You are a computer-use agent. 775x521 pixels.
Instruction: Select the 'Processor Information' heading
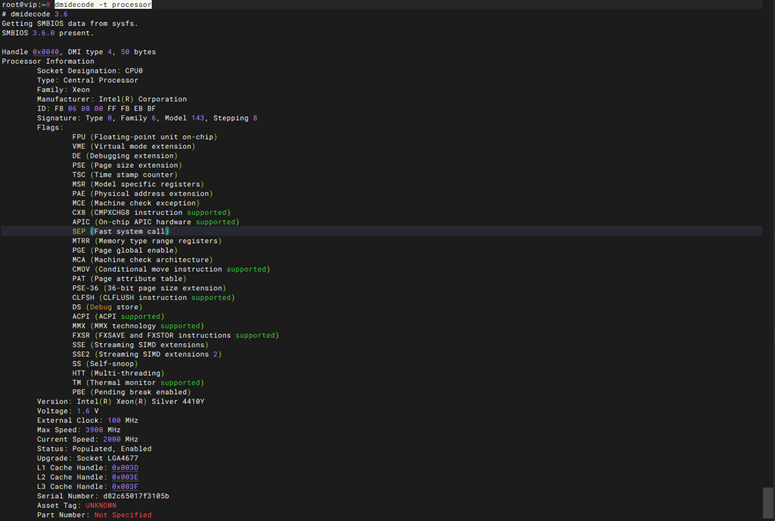[x=48, y=61]
